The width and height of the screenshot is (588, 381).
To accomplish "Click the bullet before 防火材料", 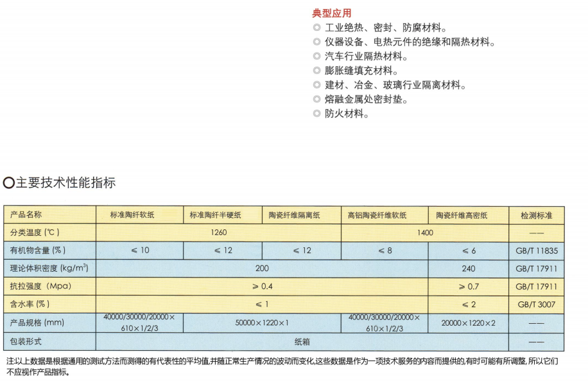I will [x=316, y=114].
